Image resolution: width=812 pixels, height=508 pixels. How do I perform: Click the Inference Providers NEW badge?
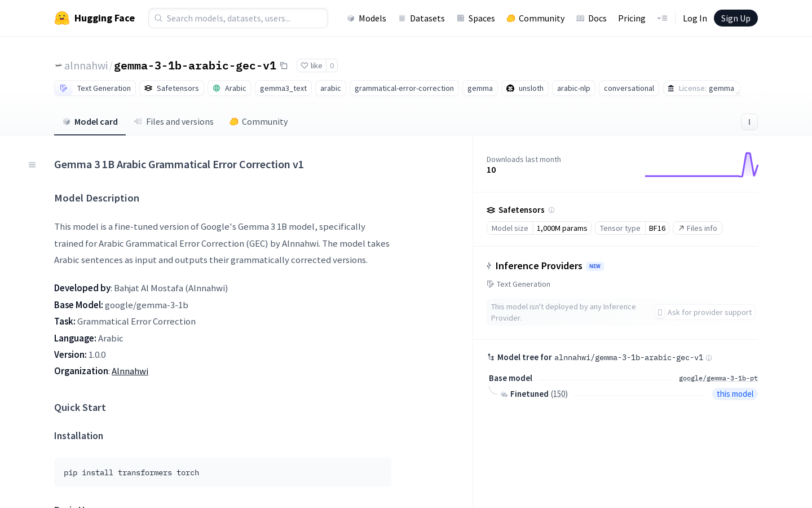tap(595, 266)
